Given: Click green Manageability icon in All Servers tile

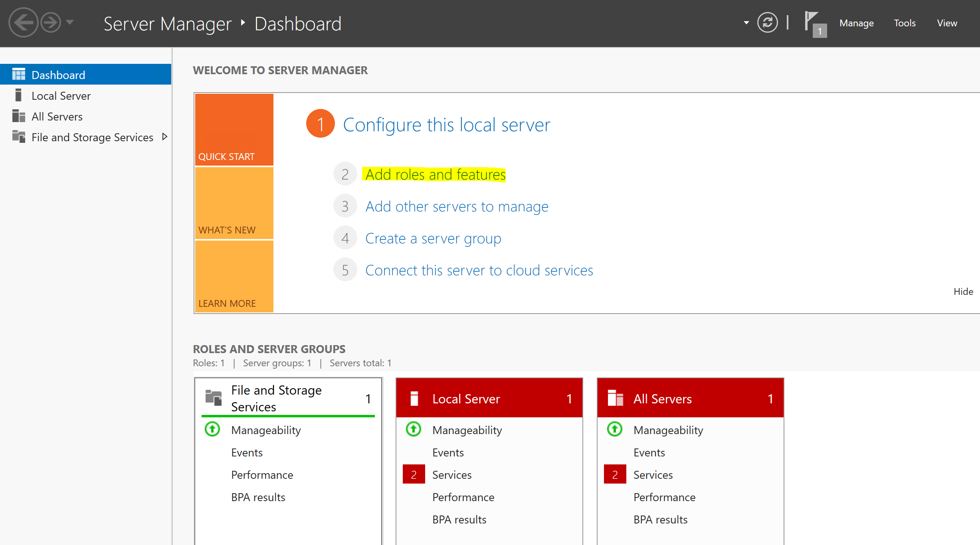Looking at the screenshot, I should click(615, 429).
